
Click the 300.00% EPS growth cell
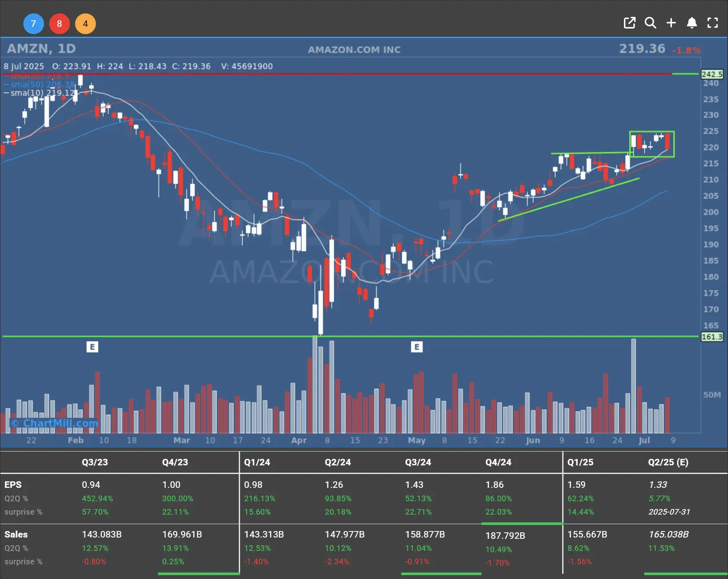[x=177, y=499]
